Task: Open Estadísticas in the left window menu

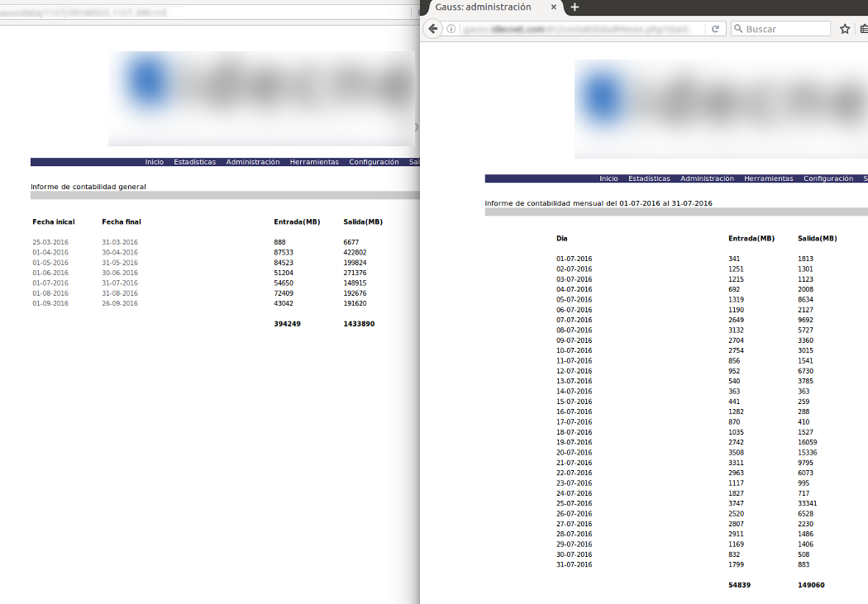Action: point(195,162)
